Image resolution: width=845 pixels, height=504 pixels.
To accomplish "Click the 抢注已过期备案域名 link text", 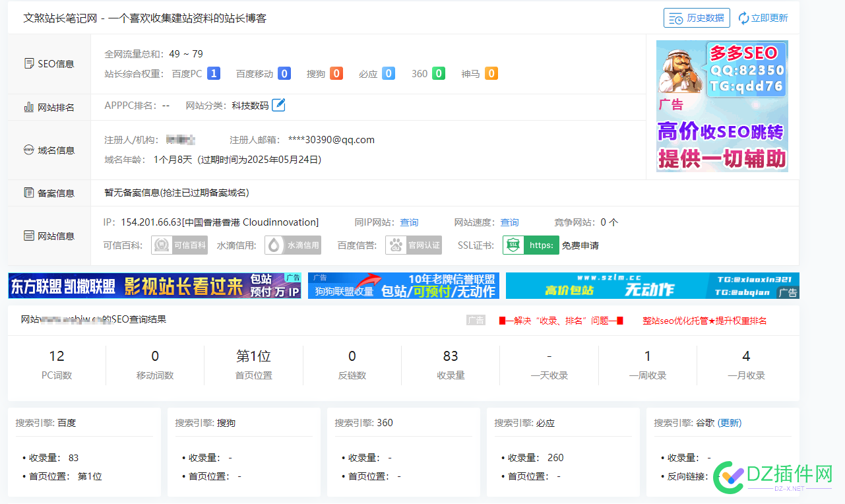I will (x=204, y=193).
